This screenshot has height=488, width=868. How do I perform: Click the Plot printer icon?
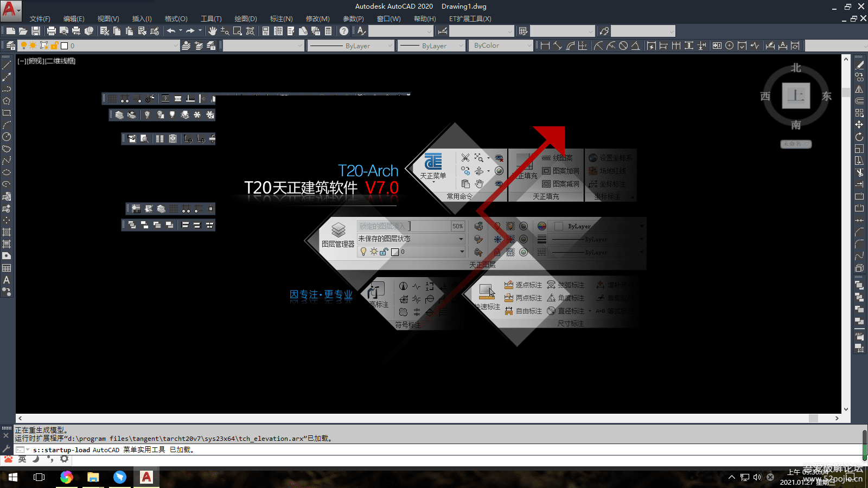coord(52,31)
